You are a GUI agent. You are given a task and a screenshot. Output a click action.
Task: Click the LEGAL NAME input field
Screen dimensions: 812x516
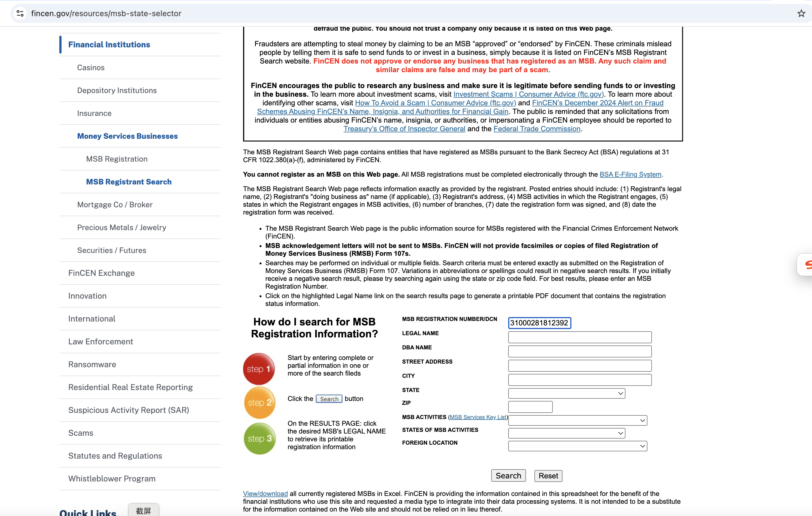[x=580, y=337]
